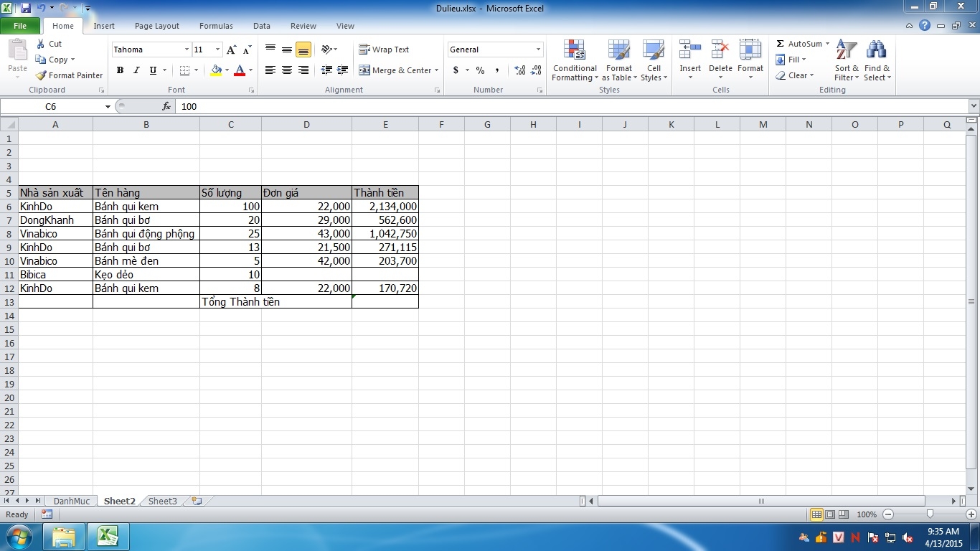The image size is (980, 551).
Task: Toggle Wrap Text on selected cell
Action: coord(384,50)
